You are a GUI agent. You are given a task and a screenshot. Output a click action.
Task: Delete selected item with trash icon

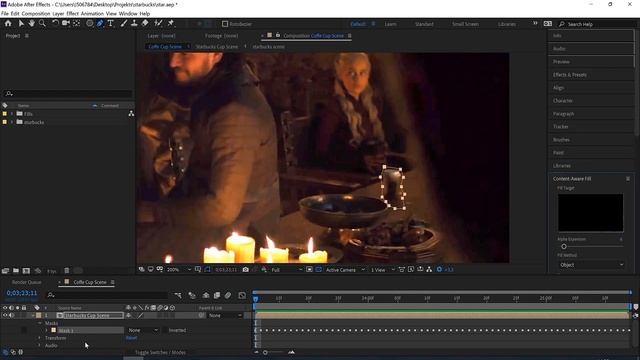67,271
